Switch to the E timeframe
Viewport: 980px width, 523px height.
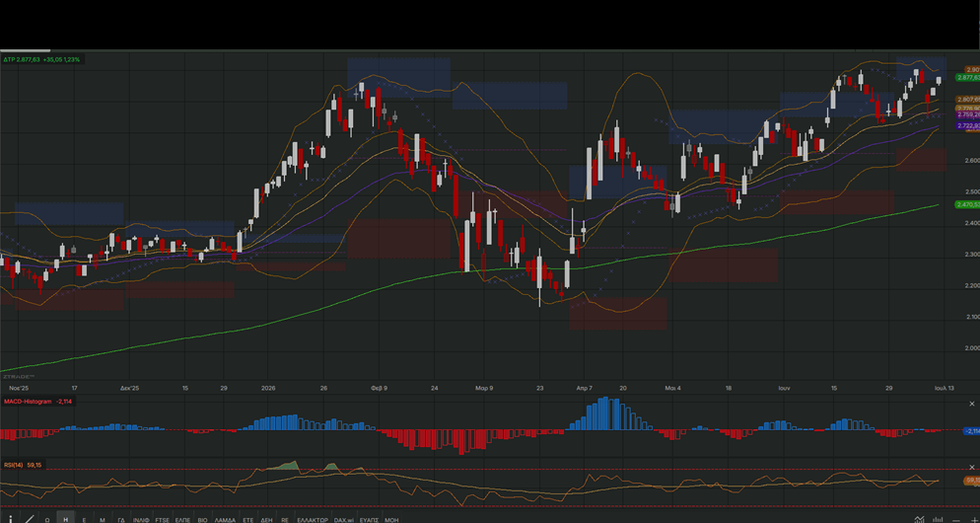pyautogui.click(x=84, y=519)
